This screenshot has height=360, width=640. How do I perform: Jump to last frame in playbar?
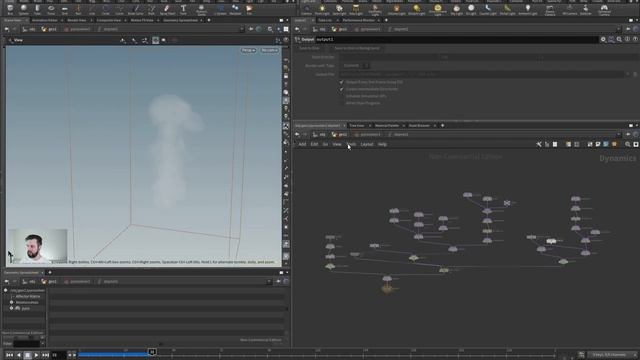pos(45,355)
